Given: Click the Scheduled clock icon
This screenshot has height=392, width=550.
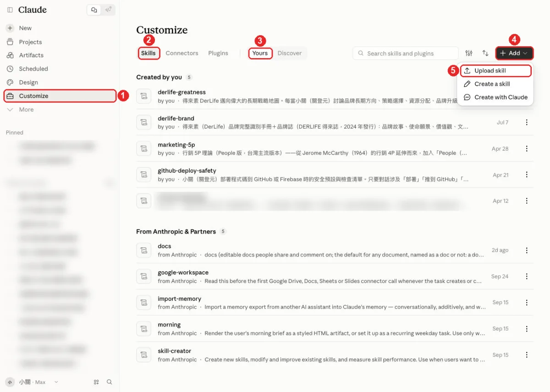Looking at the screenshot, I should [10, 69].
